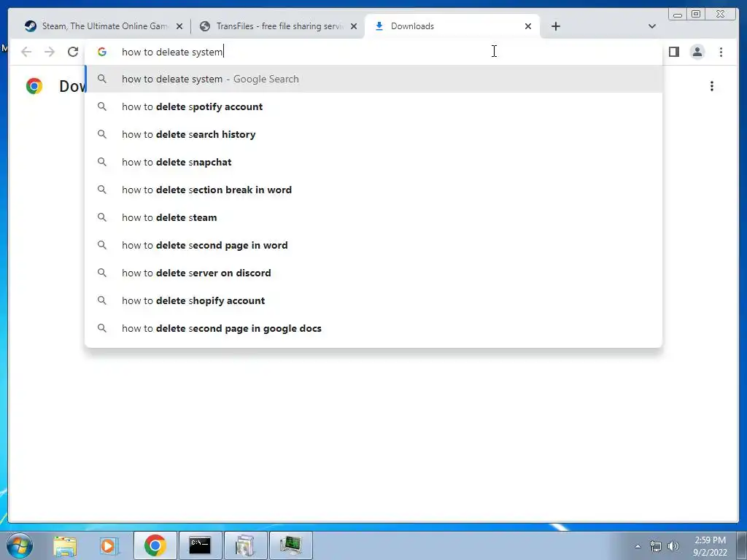
Task: Open the Chrome profile avatar menu
Action: point(697,52)
